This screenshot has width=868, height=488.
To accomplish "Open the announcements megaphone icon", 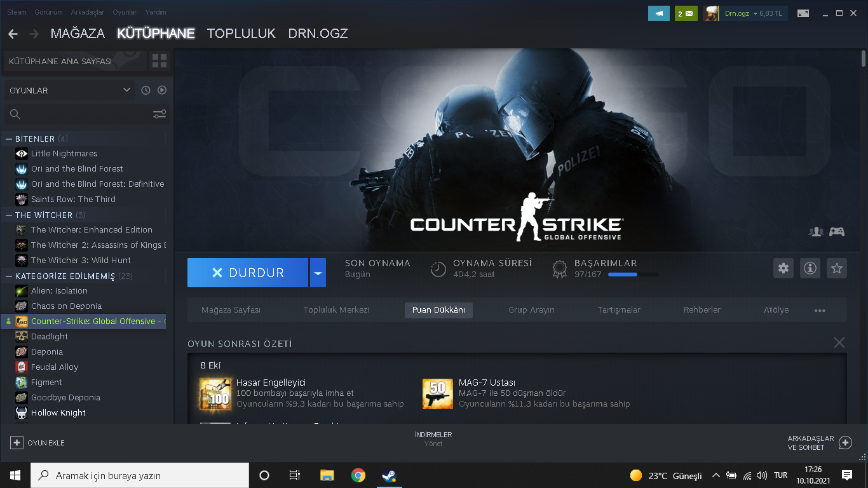I will tap(659, 13).
